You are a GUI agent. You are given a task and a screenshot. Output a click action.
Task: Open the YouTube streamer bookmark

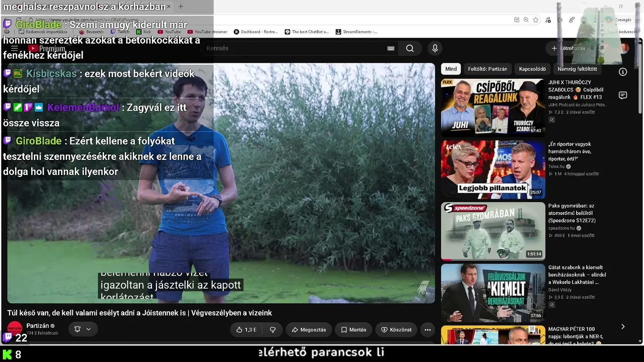point(207,32)
